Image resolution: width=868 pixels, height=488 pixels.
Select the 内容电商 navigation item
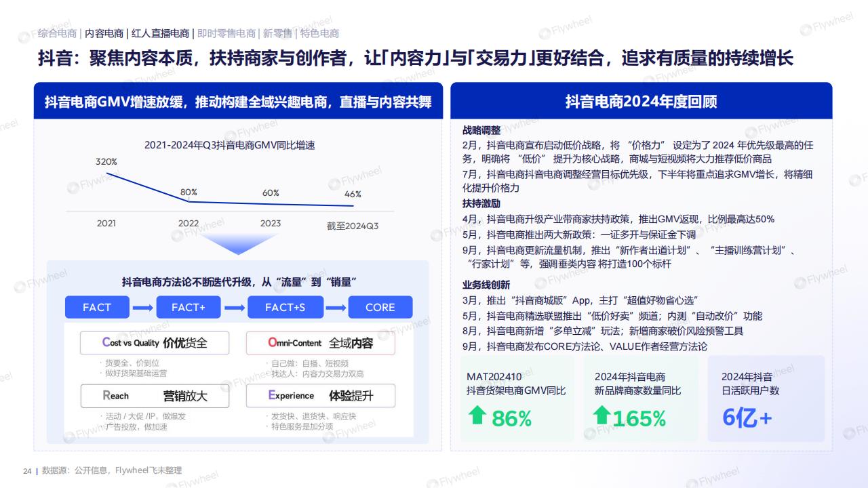point(104,33)
